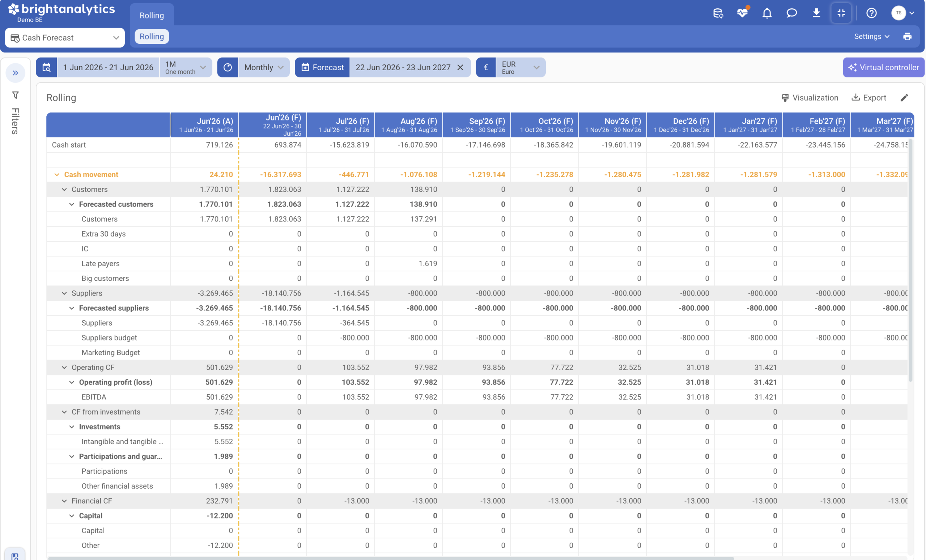Collapse the Financial CF group
Screen dimensions: 926x560
coord(64,501)
